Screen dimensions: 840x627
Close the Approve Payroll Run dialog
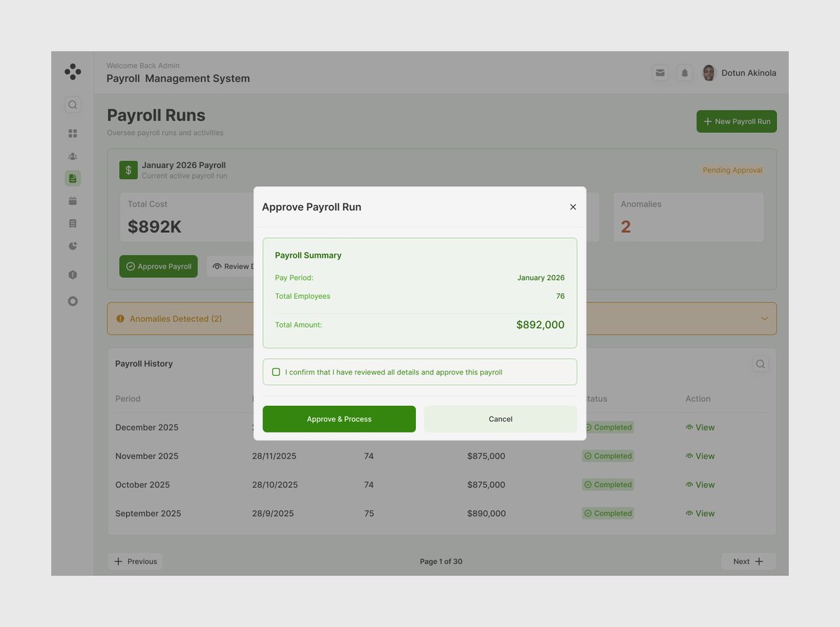click(x=573, y=207)
